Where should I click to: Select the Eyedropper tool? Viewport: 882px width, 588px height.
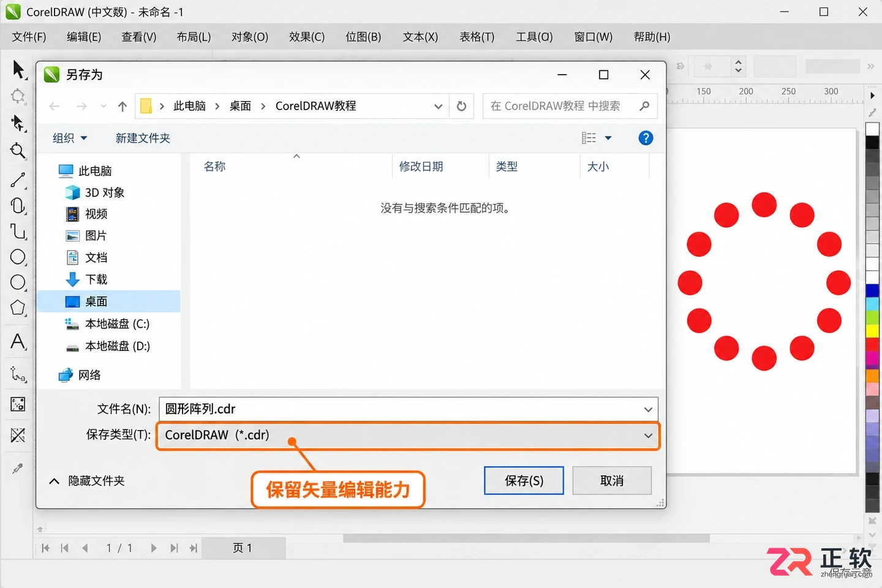click(x=17, y=469)
